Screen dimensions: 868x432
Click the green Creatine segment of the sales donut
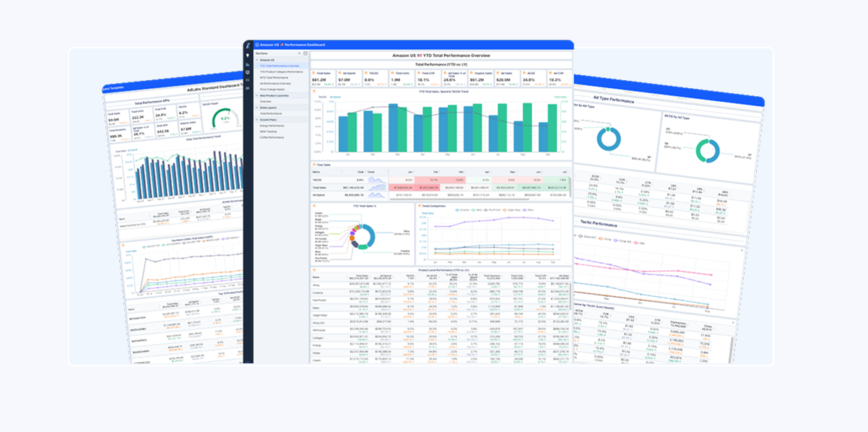click(363, 247)
